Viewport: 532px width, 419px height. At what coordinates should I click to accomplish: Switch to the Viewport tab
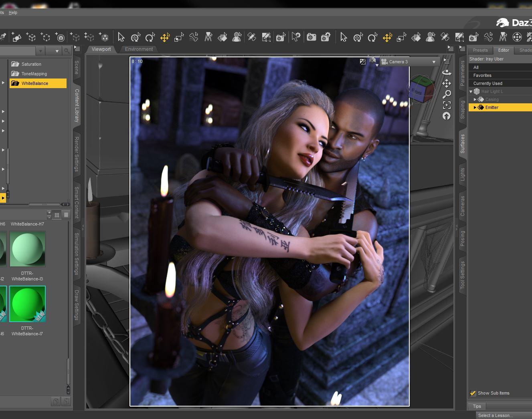101,49
